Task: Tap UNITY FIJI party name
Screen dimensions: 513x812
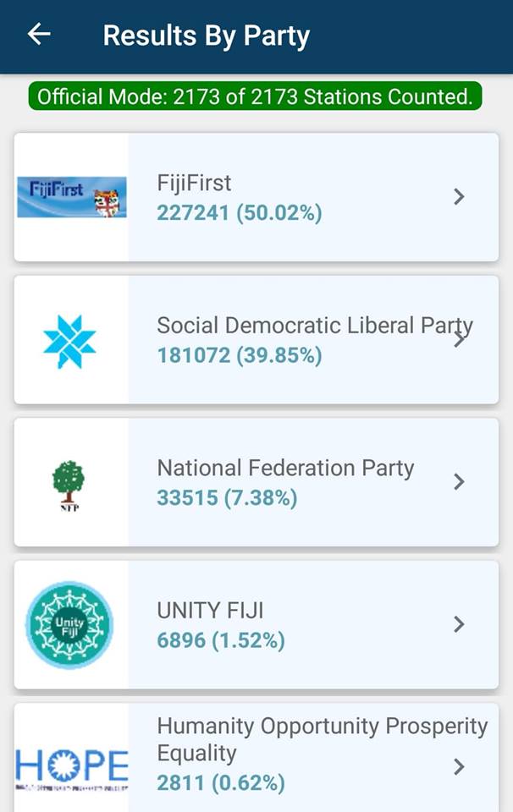Action: pyautogui.click(x=210, y=611)
